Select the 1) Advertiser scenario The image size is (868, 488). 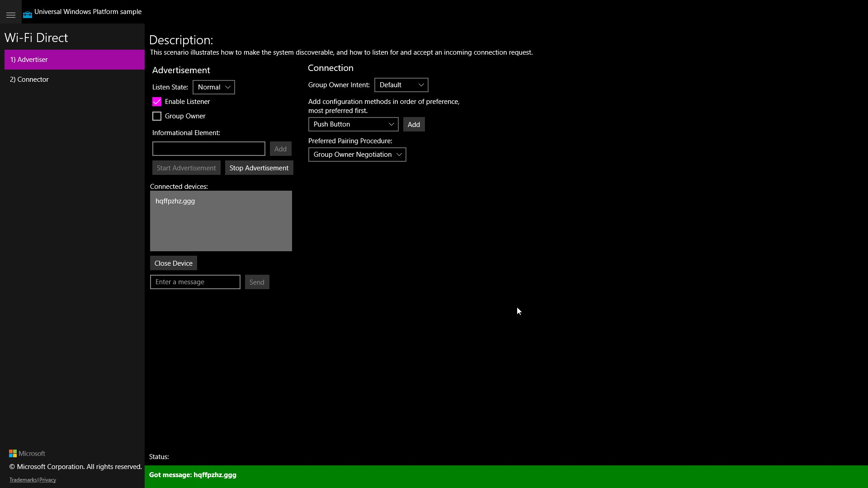coord(75,60)
